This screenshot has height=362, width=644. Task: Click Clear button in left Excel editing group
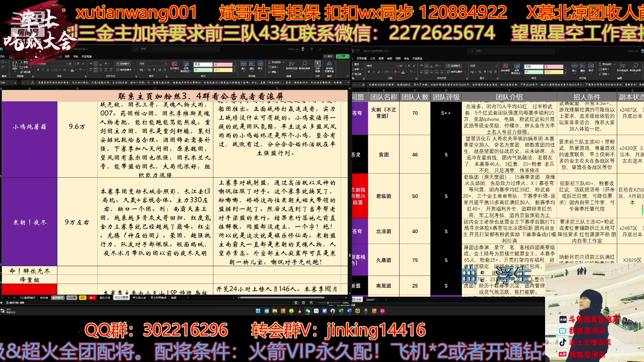pos(273,72)
